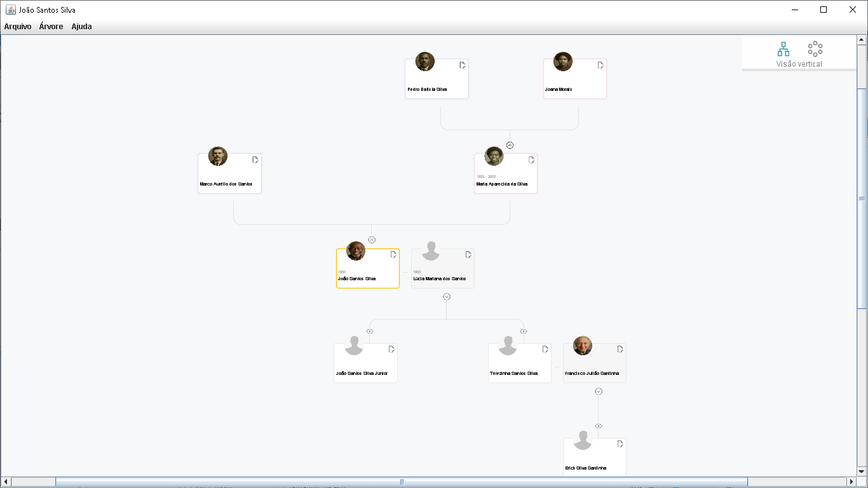The height and width of the screenshot is (488, 868).
Task: Toggle visibility eye near Terezinha Santos Silva
Action: click(x=524, y=331)
